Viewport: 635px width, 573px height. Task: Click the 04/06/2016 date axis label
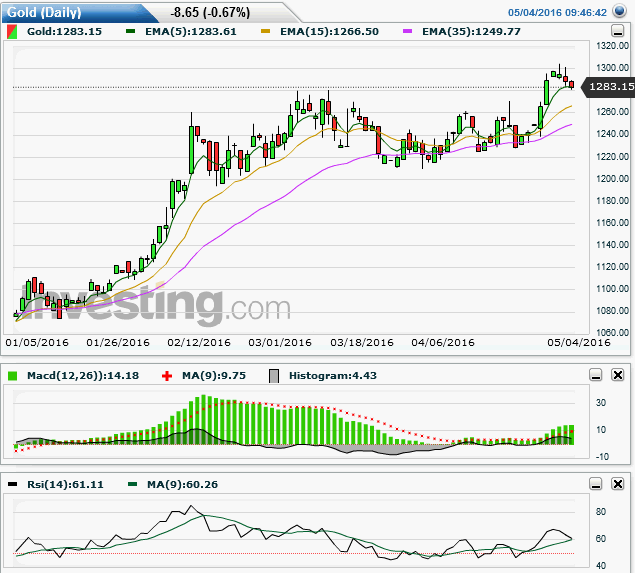coord(443,343)
